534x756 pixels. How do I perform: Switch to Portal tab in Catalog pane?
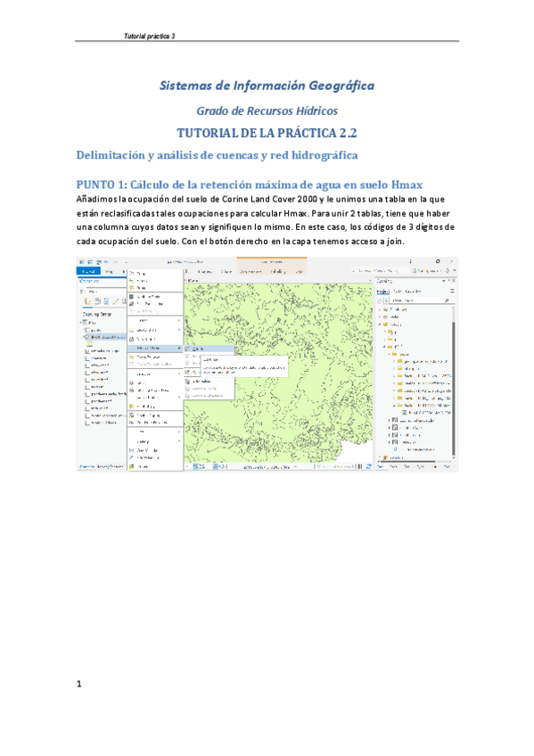point(398,292)
